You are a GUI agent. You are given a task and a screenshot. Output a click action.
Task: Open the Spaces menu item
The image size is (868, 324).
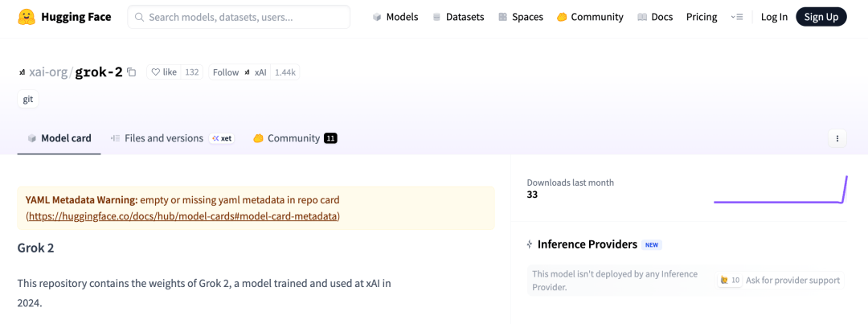click(520, 17)
